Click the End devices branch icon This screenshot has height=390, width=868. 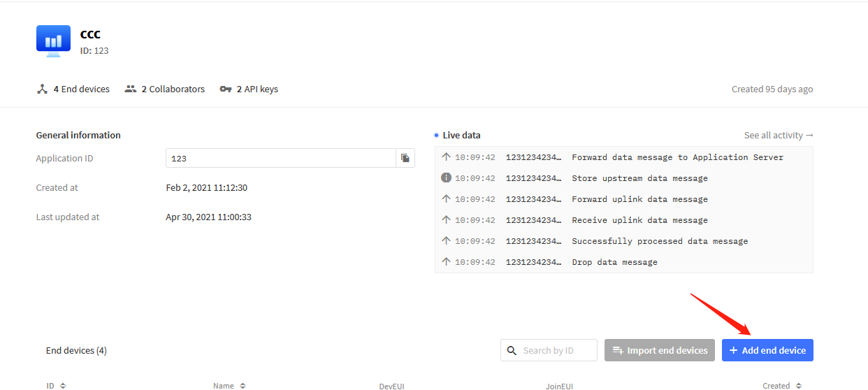coord(42,89)
